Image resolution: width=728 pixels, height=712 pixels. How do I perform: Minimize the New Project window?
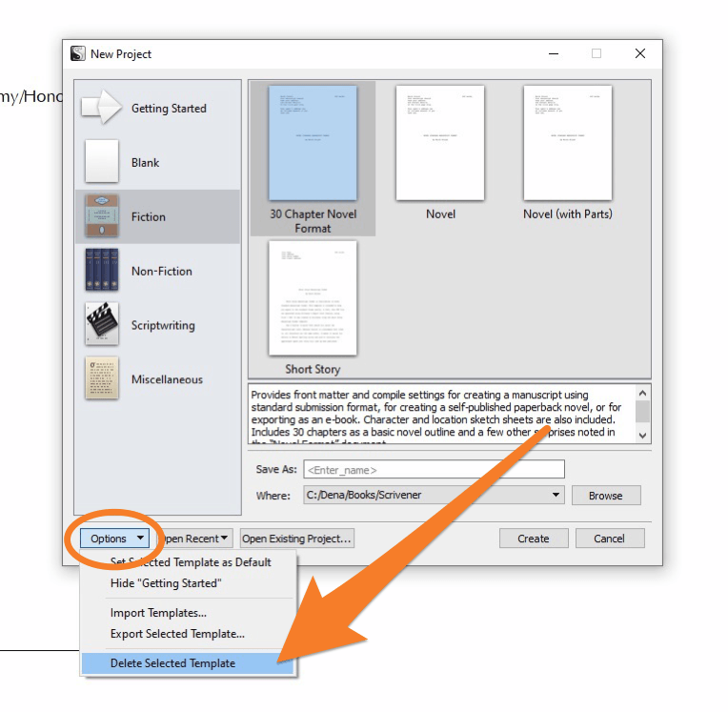(x=554, y=53)
